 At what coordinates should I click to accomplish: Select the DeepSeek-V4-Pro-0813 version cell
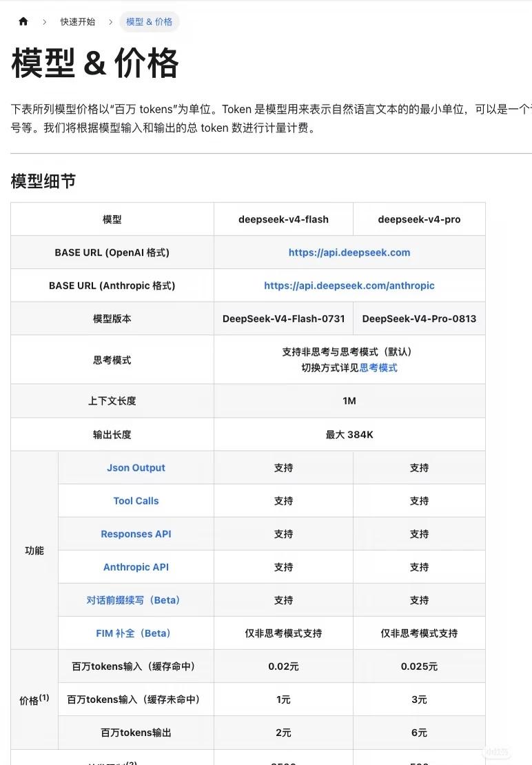(420, 318)
